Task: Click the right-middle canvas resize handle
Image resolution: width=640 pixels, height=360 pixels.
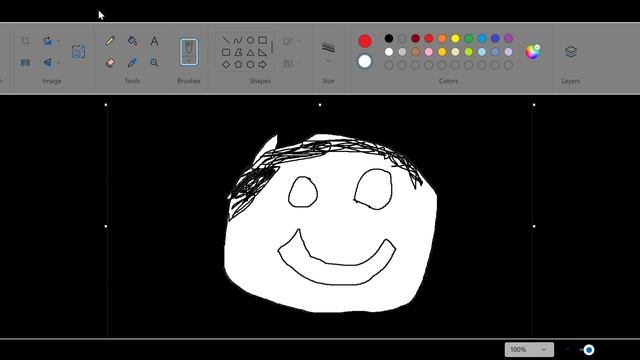Action: point(534,226)
